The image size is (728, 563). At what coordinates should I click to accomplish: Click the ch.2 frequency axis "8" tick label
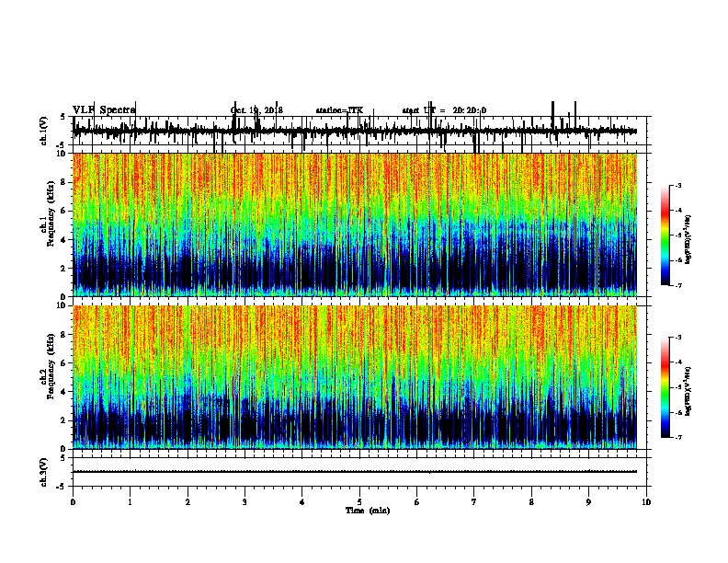click(65, 334)
